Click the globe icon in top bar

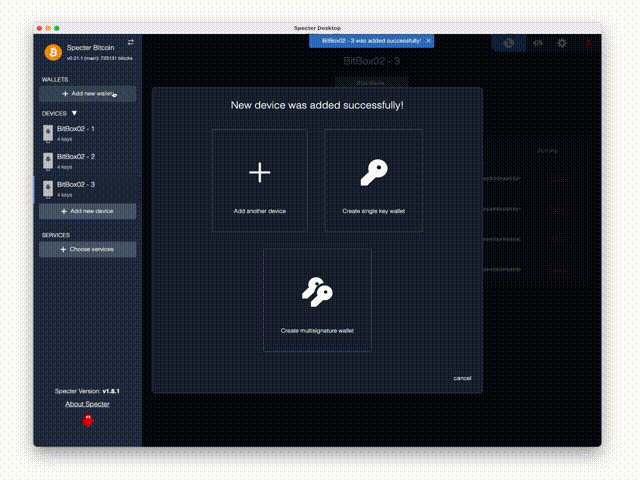(x=509, y=43)
